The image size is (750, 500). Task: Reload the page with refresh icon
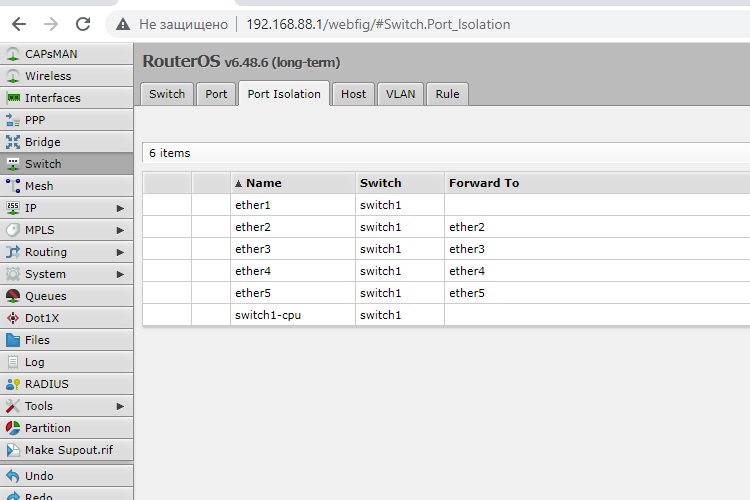coord(83,24)
